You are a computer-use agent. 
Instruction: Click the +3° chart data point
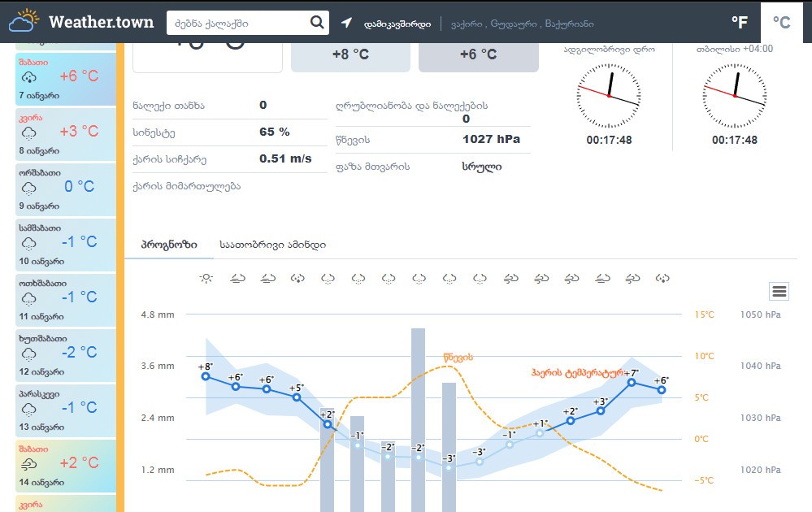point(601,410)
